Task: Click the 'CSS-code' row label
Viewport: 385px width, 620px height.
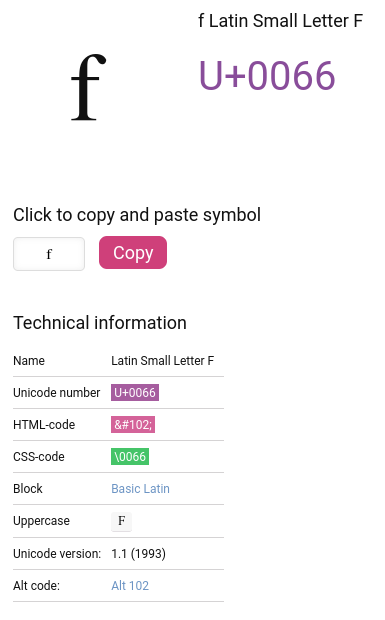Action: pyautogui.click(x=39, y=457)
